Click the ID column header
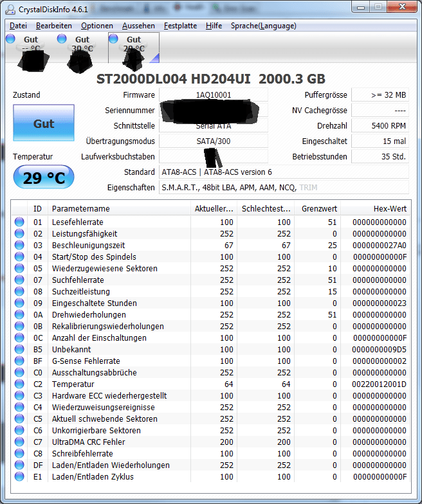Screen dimensions: 422x504 [37, 208]
